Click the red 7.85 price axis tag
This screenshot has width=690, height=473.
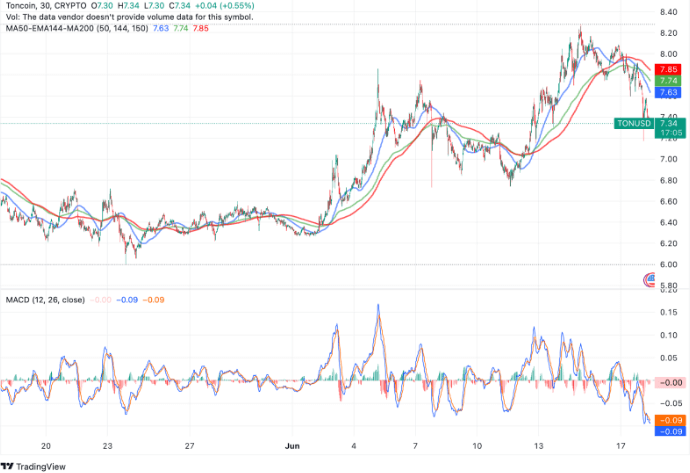click(668, 70)
